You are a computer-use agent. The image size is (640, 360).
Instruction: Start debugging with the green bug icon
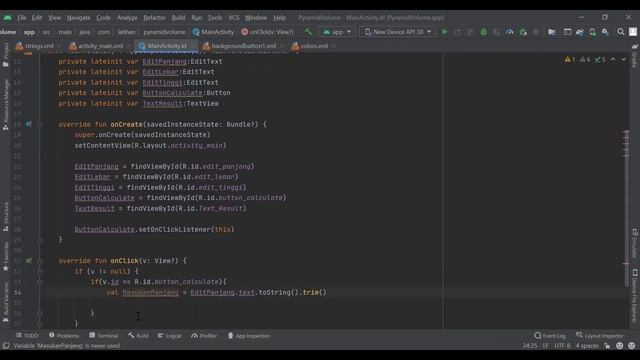click(483, 32)
